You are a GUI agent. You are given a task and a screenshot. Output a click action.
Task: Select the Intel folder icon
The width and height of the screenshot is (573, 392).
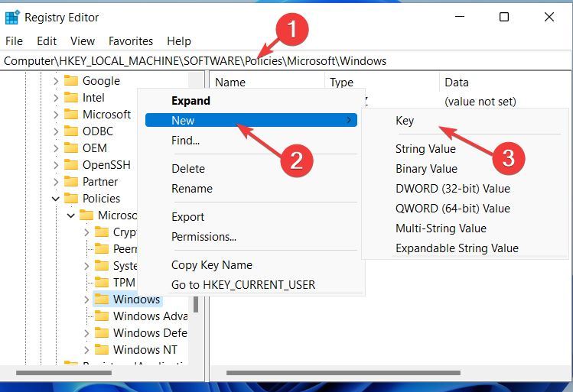coord(71,98)
